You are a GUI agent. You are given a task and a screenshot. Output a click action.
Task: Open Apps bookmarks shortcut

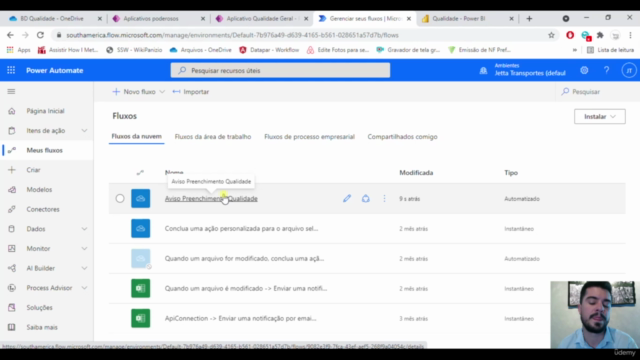pyautogui.click(x=18, y=50)
